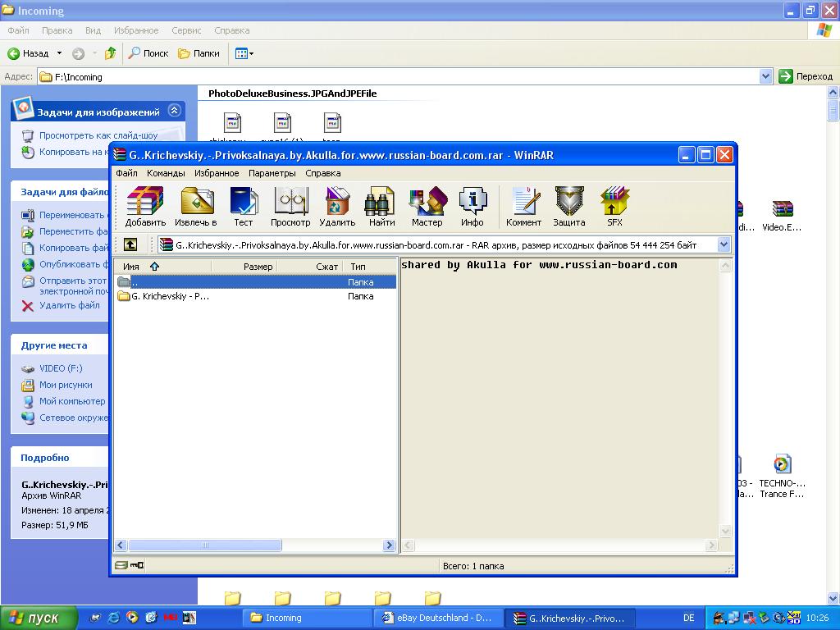Open the Explorer views dropdown button
This screenshot has height=630, width=840.
[x=244, y=53]
